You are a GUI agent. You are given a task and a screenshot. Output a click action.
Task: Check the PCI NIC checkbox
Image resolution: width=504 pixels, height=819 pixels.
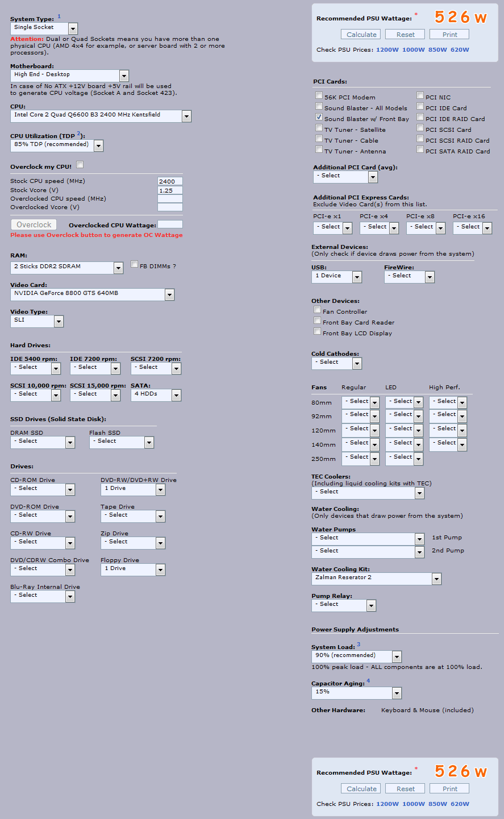[420, 95]
